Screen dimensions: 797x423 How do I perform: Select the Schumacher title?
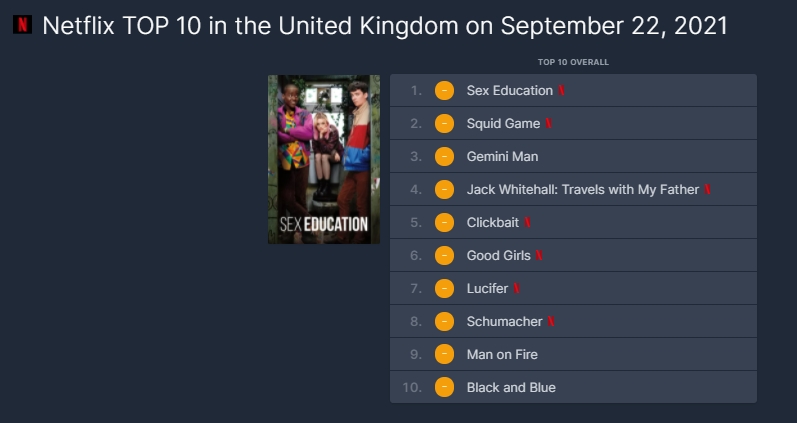(x=504, y=321)
